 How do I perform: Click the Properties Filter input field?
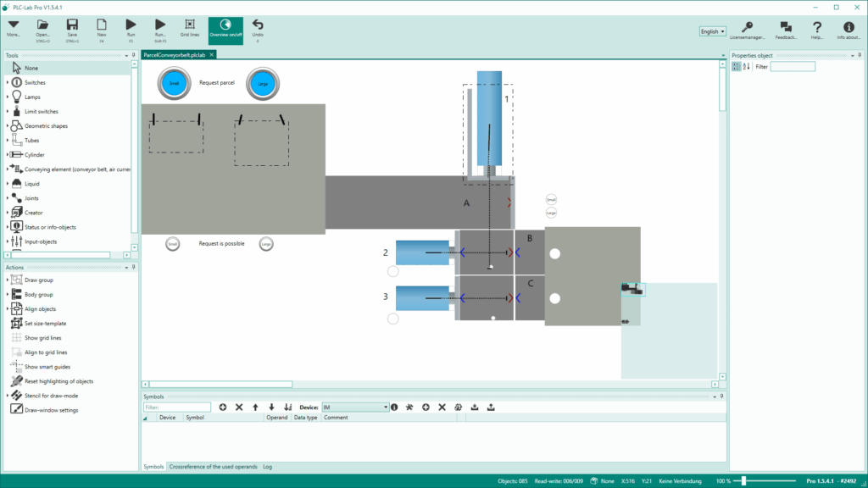pyautogui.click(x=793, y=66)
